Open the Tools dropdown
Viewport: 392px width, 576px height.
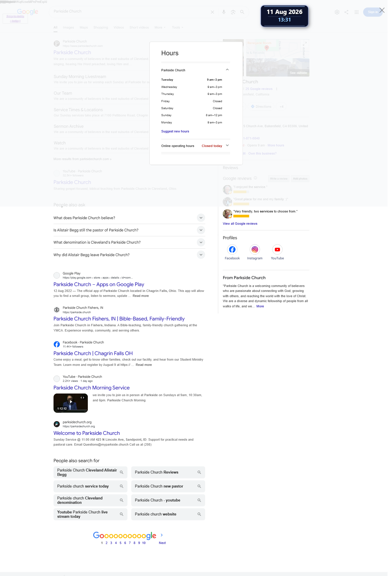(178, 27)
